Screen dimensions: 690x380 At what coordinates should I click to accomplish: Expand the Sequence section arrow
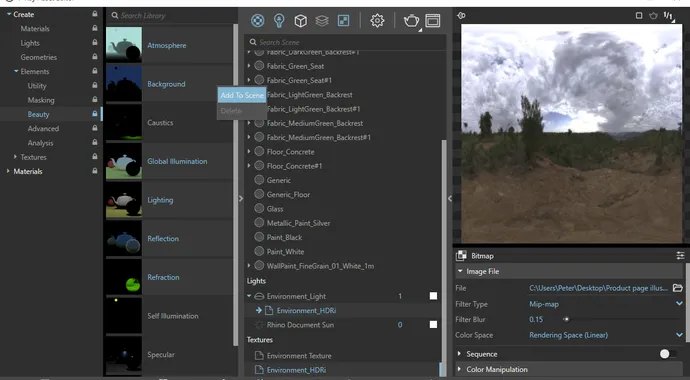[459, 354]
